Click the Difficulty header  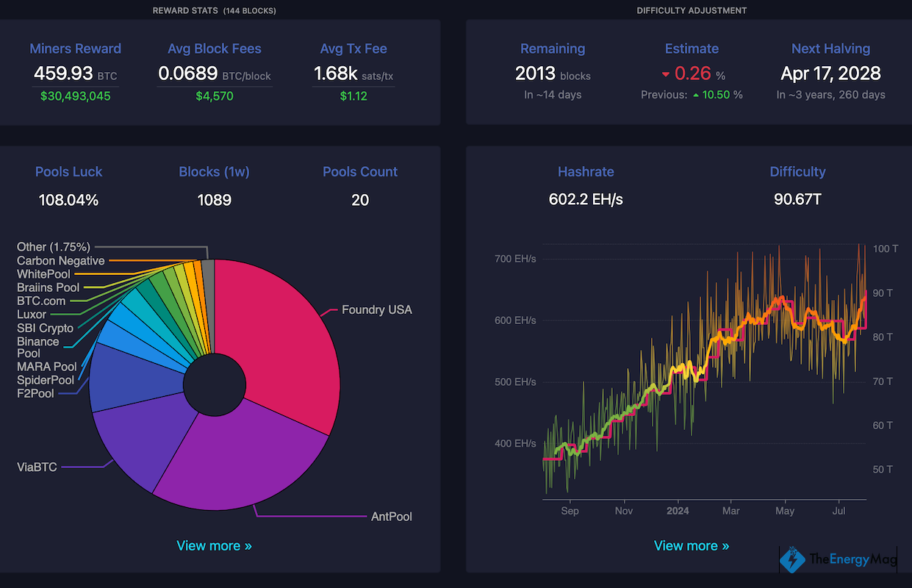click(x=797, y=171)
